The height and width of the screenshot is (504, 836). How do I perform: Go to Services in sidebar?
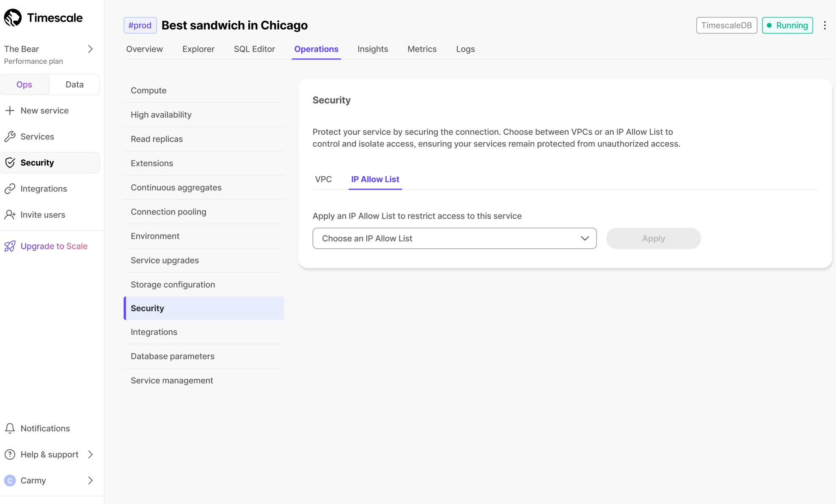click(x=37, y=137)
